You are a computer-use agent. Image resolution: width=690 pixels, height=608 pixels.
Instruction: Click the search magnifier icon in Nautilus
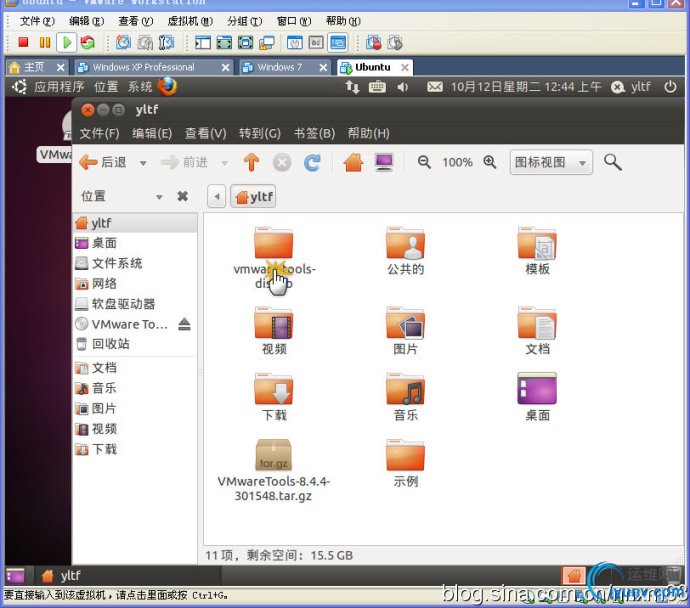tap(612, 162)
